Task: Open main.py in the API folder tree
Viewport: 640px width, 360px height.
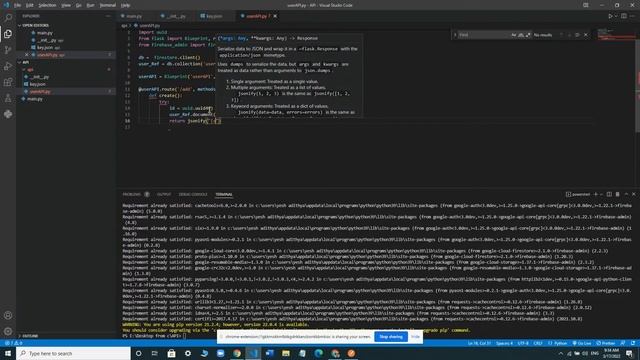Action: (35, 99)
